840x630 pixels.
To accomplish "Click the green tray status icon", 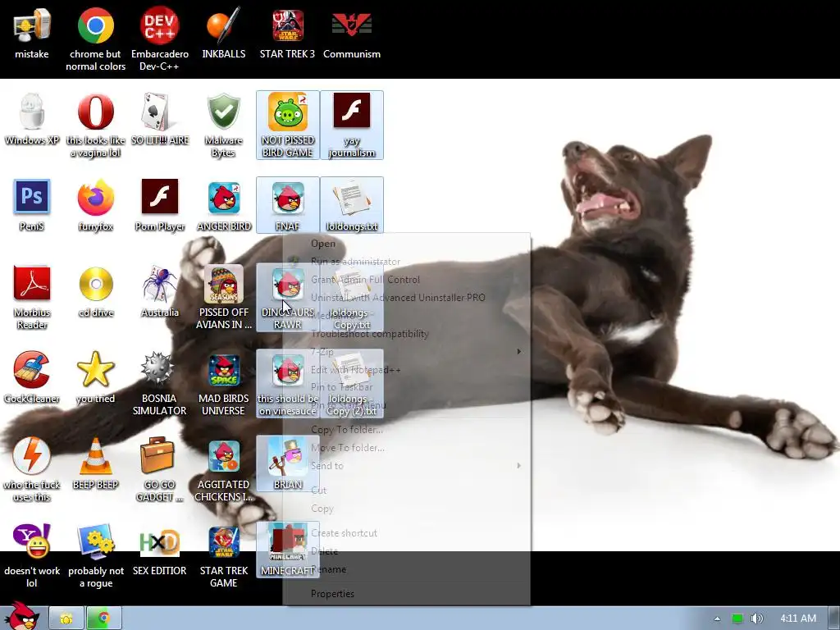I will pyautogui.click(x=737, y=619).
